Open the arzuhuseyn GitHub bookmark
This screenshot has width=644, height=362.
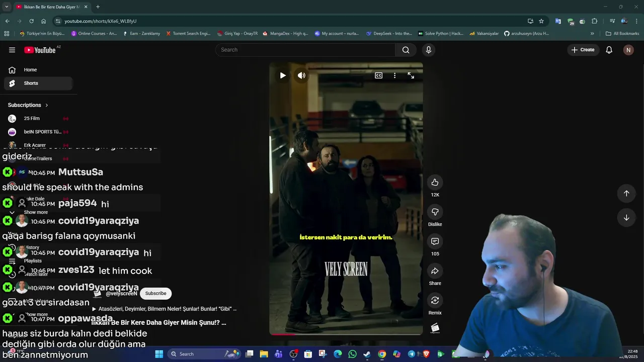tap(526, 34)
